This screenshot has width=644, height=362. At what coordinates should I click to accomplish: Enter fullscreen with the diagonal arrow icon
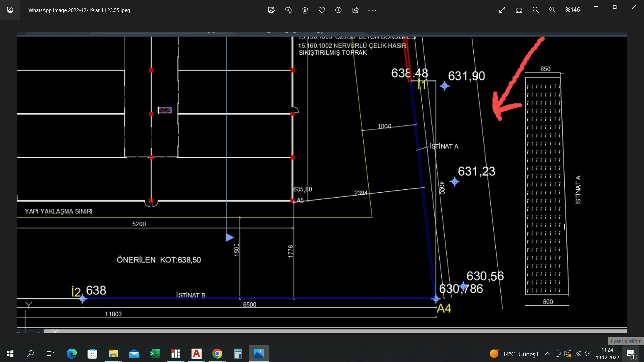click(x=502, y=10)
